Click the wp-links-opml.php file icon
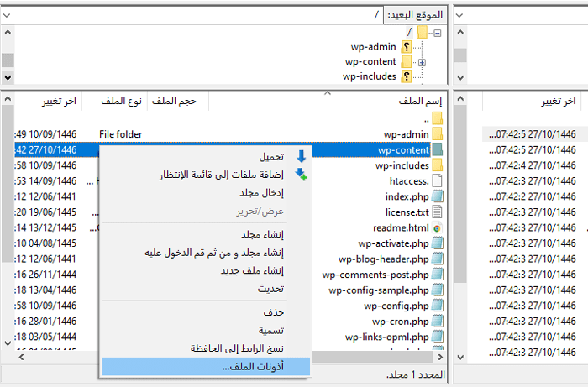This screenshot has height=387, width=588. pos(438,337)
